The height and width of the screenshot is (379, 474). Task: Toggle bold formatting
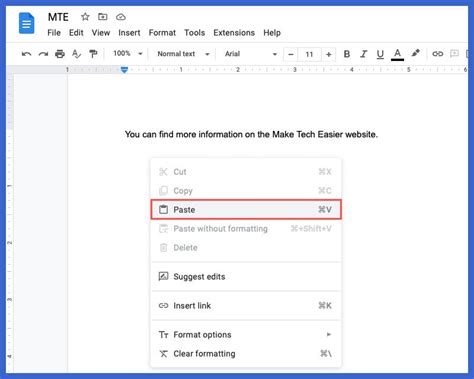point(347,54)
